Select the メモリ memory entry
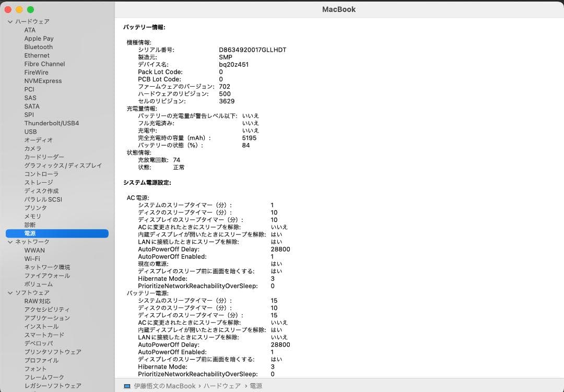Screen dimensions: 564x392 coord(32,216)
